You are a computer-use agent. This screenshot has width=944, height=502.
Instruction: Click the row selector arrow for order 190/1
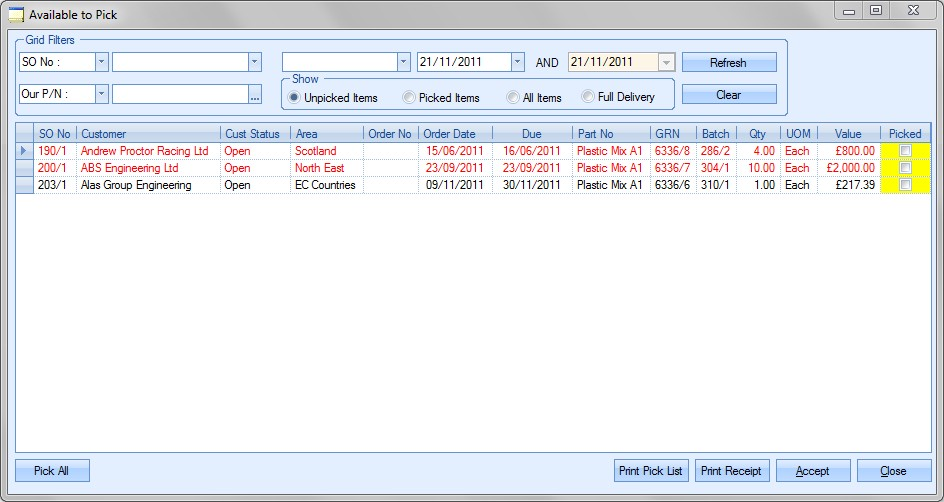click(x=24, y=151)
